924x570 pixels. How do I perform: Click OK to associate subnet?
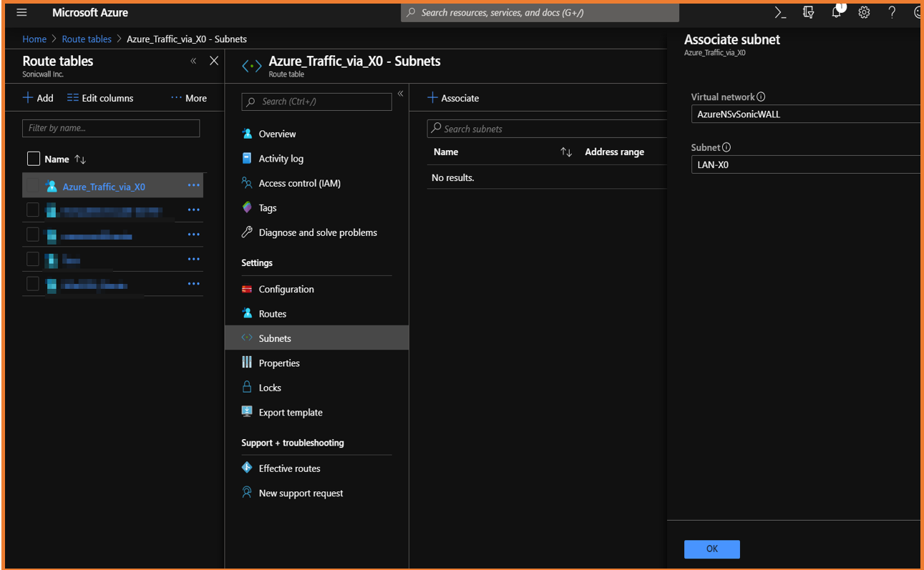point(711,549)
